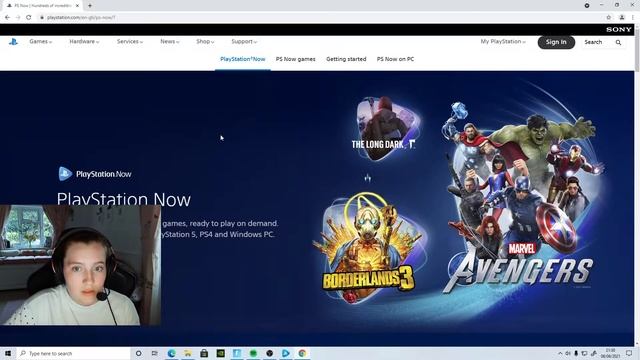Click the PlayStation Now hero heading
The image size is (640, 360).
(124, 199)
